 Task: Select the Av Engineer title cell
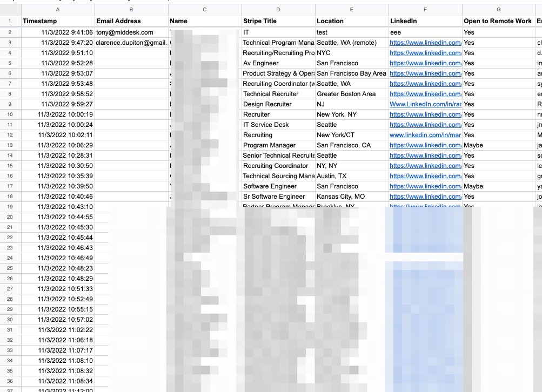point(277,63)
